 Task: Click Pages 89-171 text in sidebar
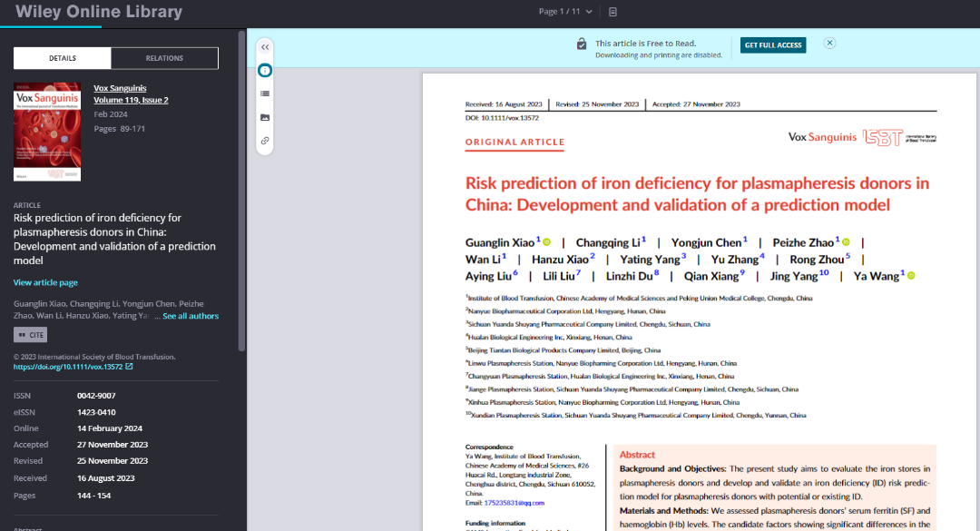120,129
